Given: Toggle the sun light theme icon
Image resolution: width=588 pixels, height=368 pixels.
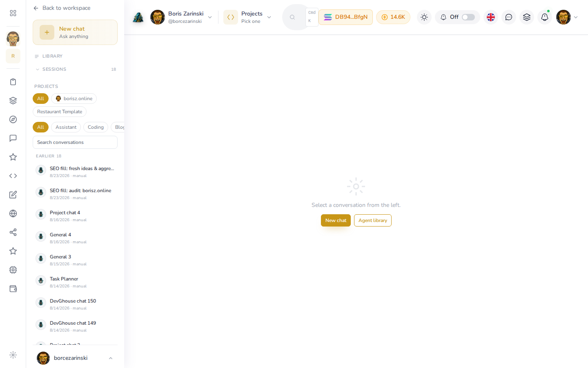Looking at the screenshot, I should 424,17.
